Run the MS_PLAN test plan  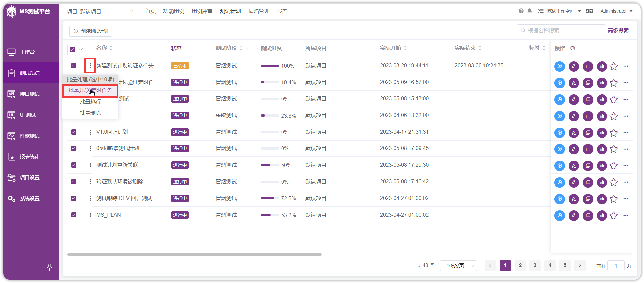[x=560, y=216]
